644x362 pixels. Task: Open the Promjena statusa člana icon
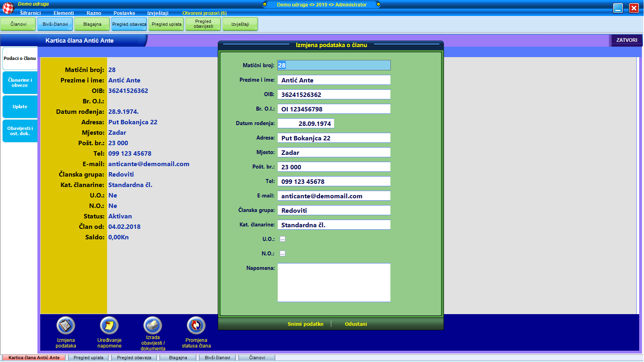[196, 325]
